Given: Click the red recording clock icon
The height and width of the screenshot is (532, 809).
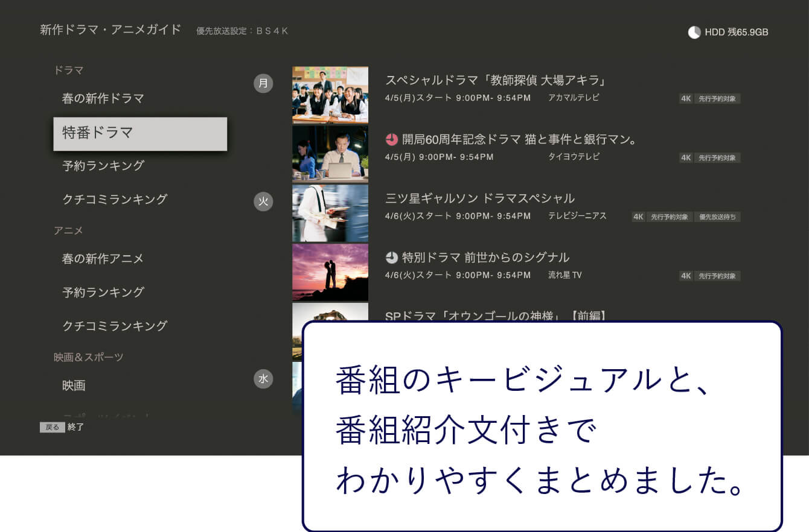Looking at the screenshot, I should tap(392, 140).
